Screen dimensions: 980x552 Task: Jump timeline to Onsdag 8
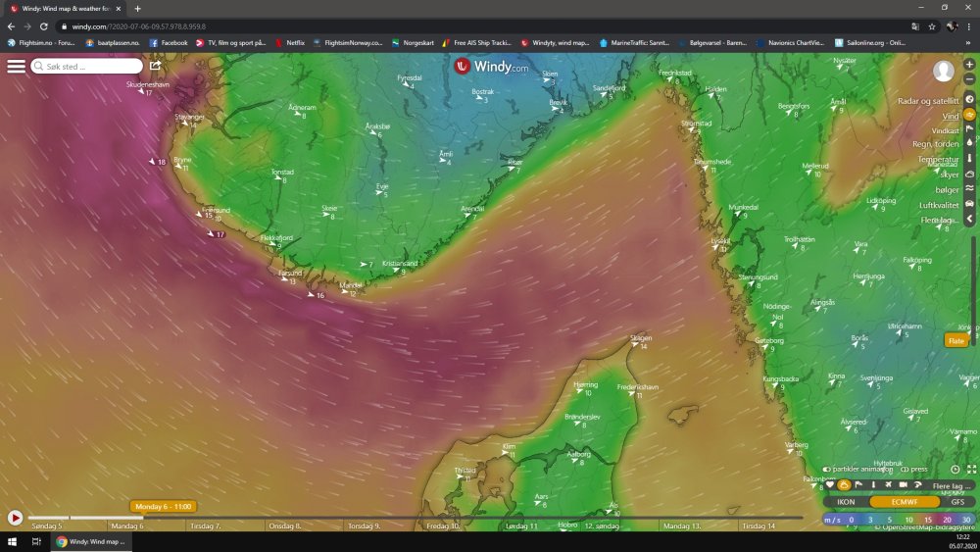(x=285, y=526)
